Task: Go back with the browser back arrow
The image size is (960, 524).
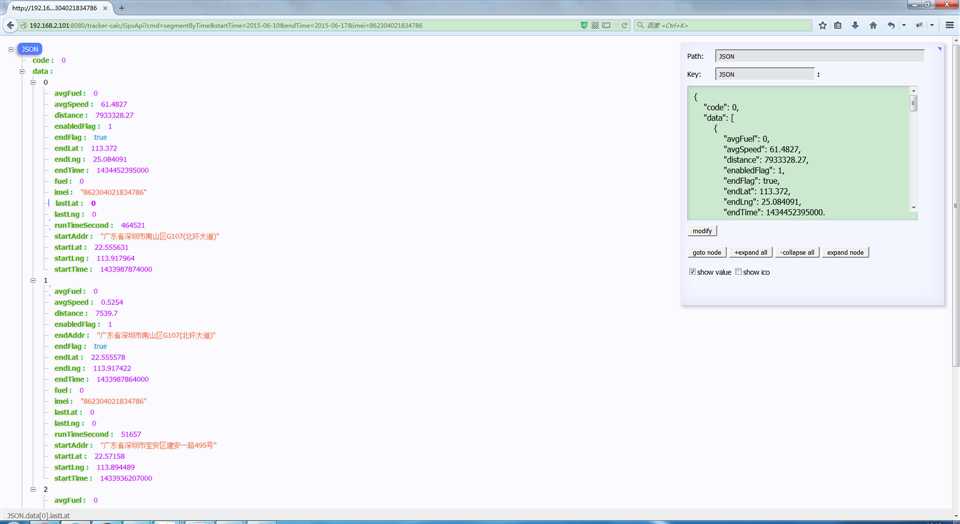Action: point(10,25)
